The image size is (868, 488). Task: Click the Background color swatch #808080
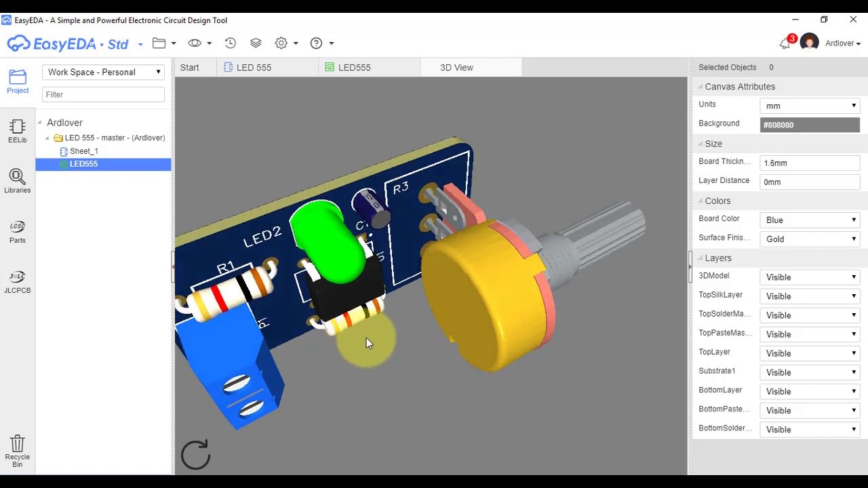[810, 125]
